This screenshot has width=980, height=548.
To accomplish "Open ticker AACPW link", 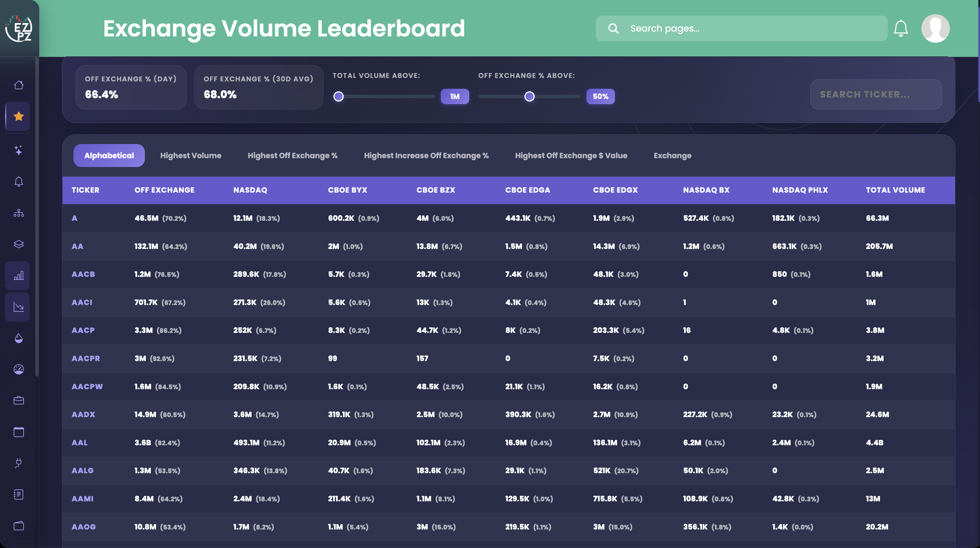I will click(87, 387).
